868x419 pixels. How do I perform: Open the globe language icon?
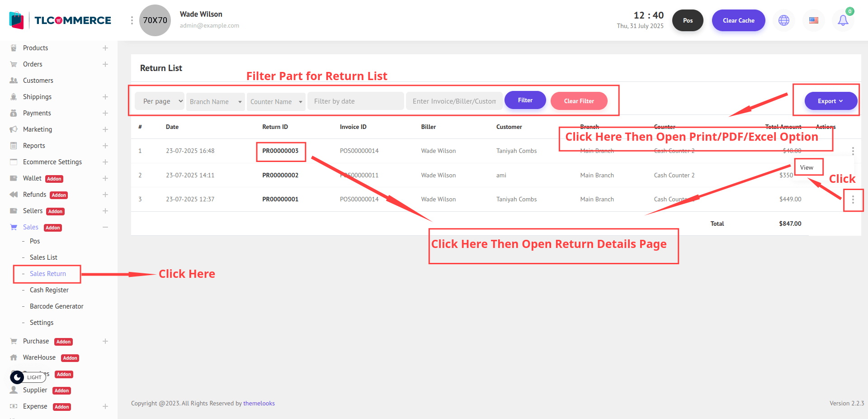tap(784, 20)
